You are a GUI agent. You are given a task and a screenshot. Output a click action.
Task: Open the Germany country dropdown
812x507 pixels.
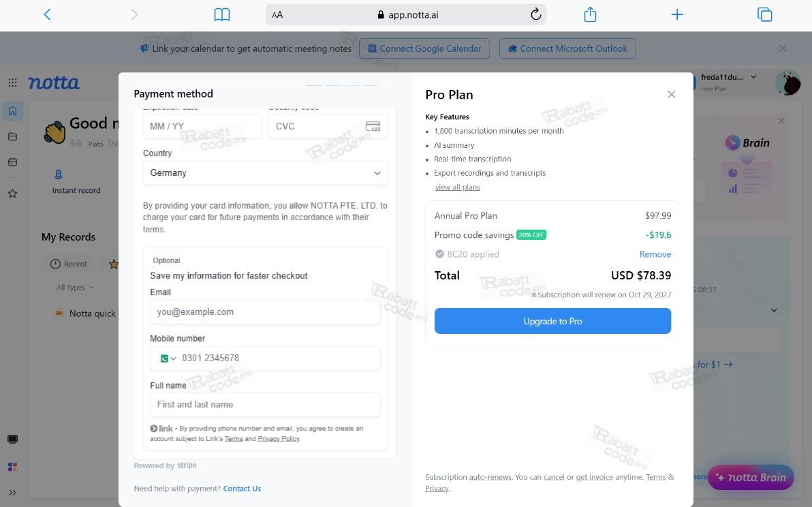(x=265, y=173)
